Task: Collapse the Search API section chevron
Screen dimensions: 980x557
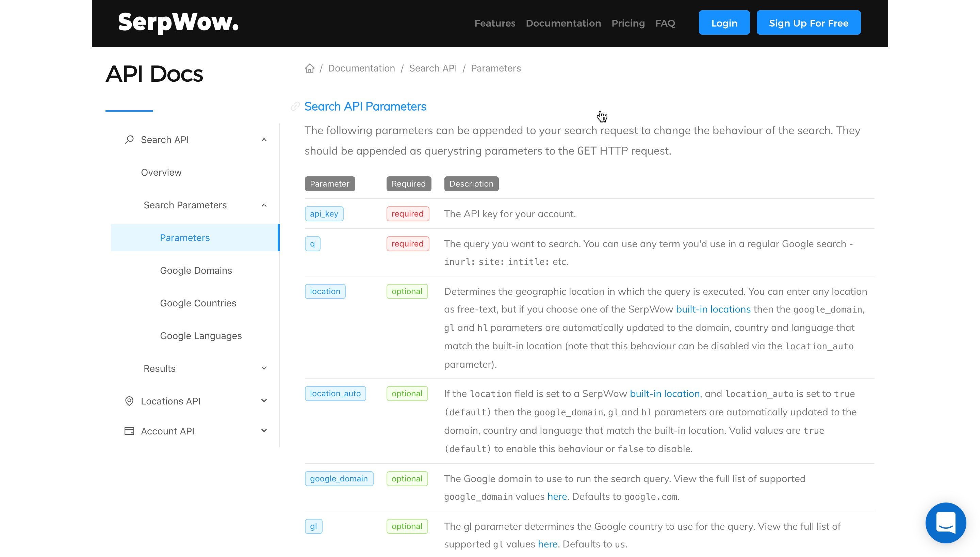Action: (x=264, y=140)
